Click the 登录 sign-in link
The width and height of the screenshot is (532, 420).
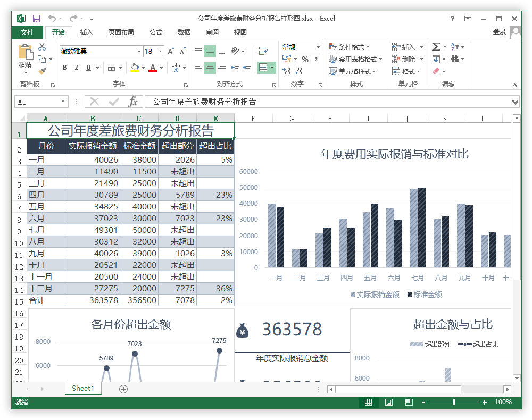pyautogui.click(x=499, y=32)
